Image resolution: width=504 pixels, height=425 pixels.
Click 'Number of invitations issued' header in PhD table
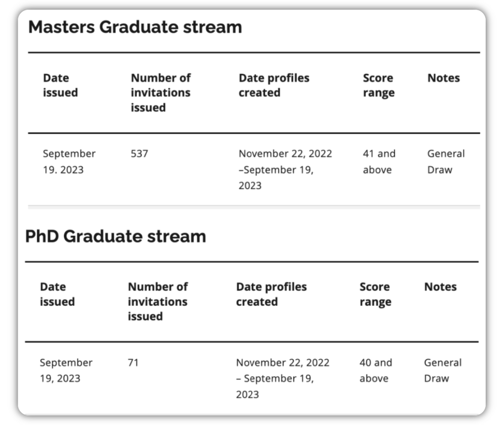pos(157,302)
